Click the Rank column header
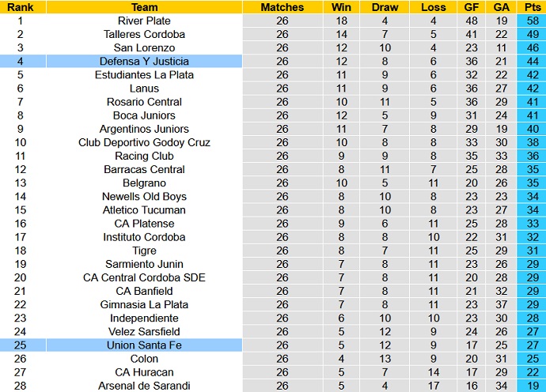Image resolution: width=546 pixels, height=392 pixels. pos(19,7)
